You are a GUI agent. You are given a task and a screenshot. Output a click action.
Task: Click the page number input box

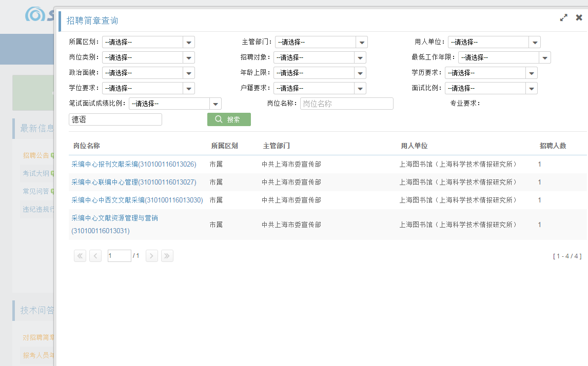click(x=119, y=256)
